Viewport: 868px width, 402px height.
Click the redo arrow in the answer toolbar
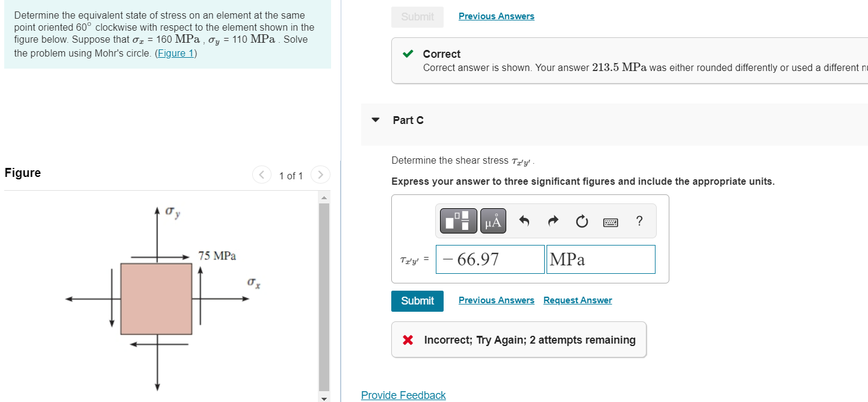point(553,221)
